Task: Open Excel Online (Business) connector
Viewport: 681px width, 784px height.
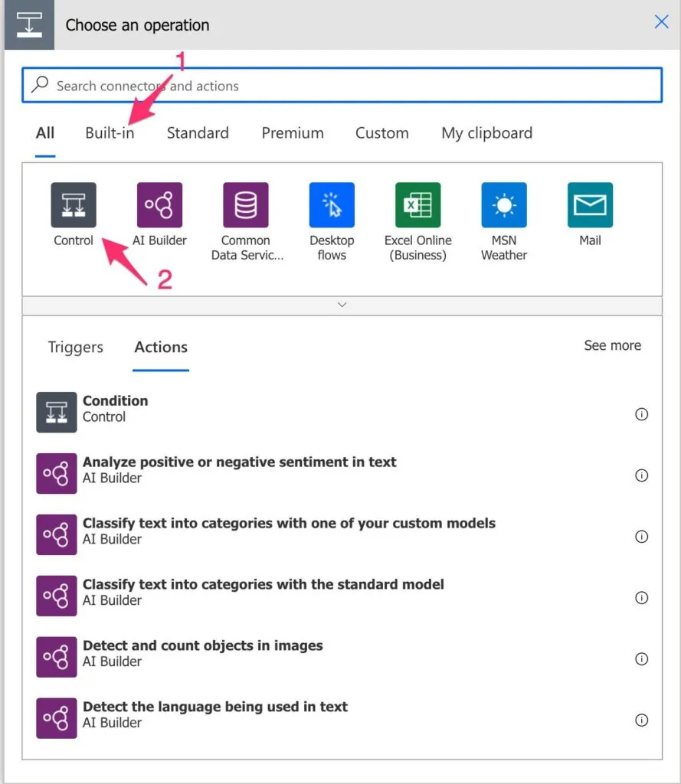Action: [x=417, y=205]
